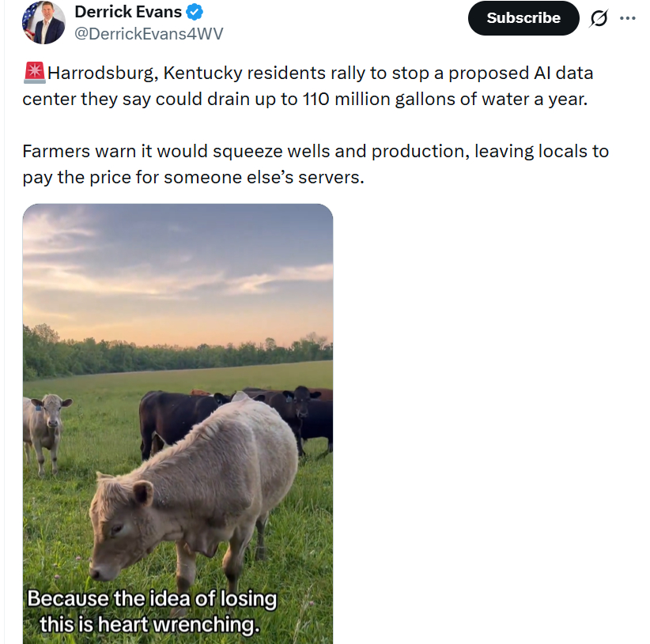
Task: Open Grok explain post icon
Action: [599, 18]
